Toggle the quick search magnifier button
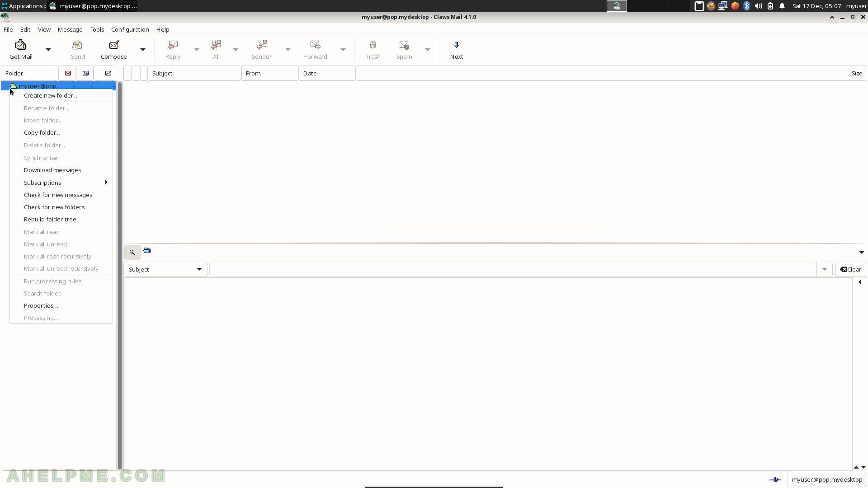 click(132, 253)
